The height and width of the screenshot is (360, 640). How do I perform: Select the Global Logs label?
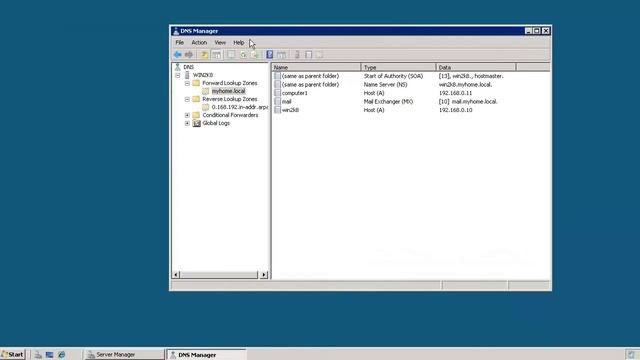click(x=216, y=123)
